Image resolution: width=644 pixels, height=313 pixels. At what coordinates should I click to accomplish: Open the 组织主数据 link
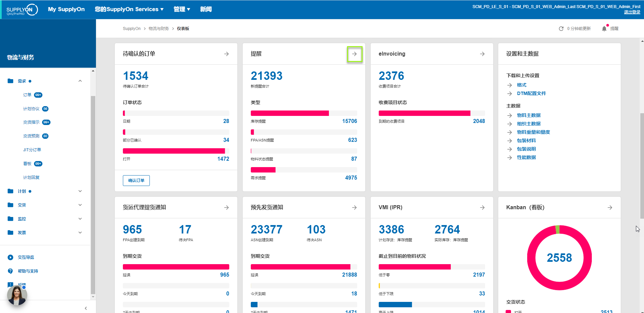coord(529,124)
